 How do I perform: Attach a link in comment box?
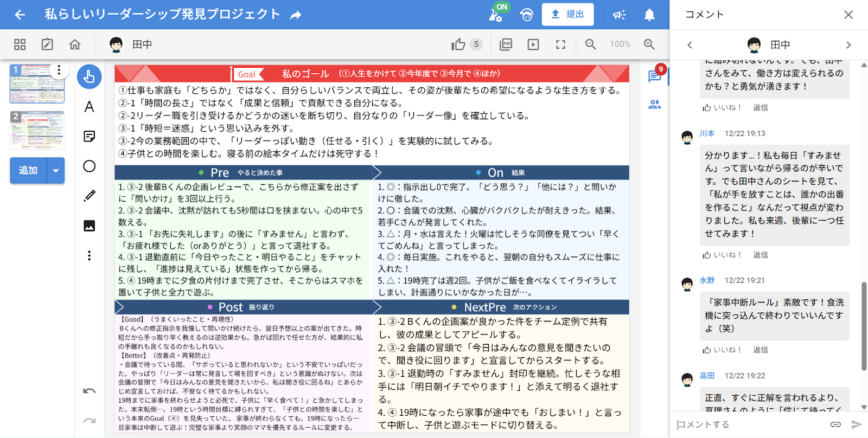coord(835,424)
